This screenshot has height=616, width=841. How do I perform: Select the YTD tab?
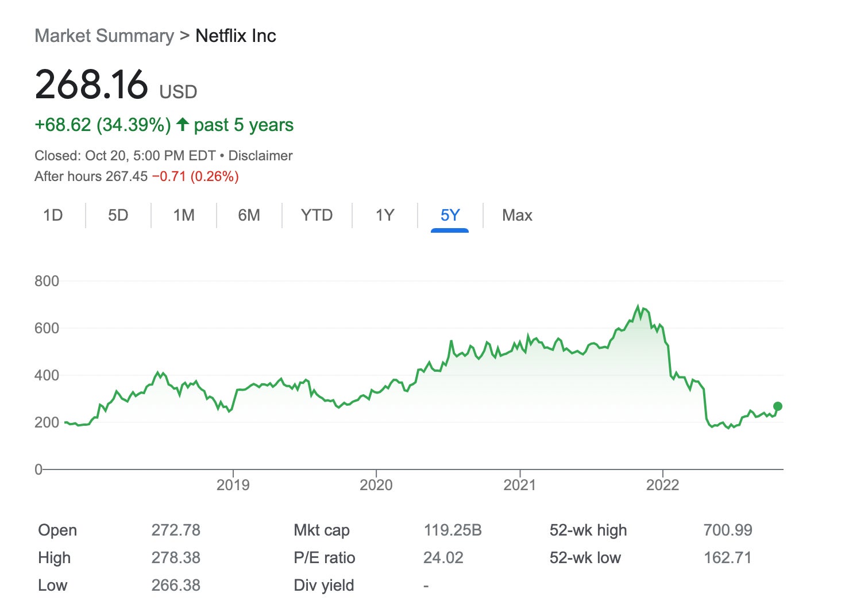[317, 215]
